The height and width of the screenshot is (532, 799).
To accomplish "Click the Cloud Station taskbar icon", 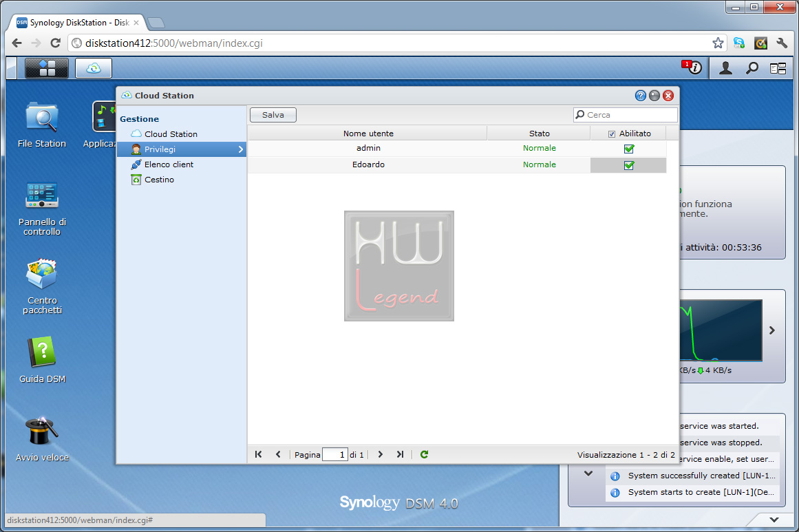I will [x=93, y=68].
